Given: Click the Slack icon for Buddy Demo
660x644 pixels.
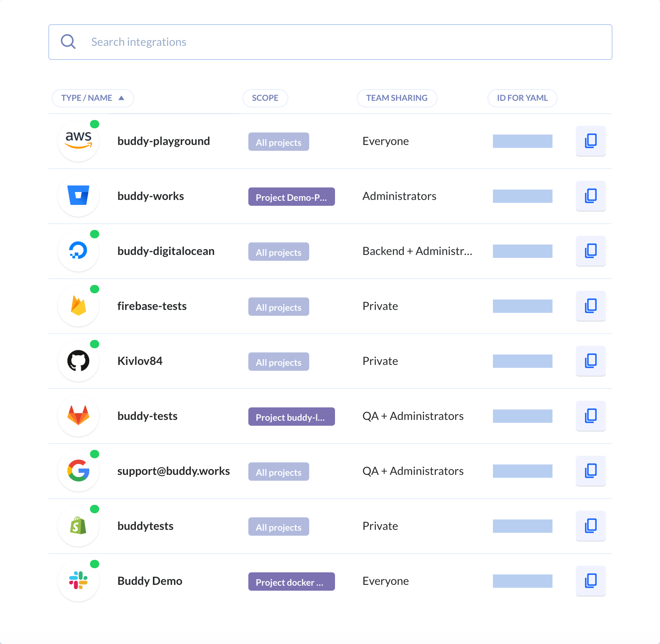Looking at the screenshot, I should 78,581.
